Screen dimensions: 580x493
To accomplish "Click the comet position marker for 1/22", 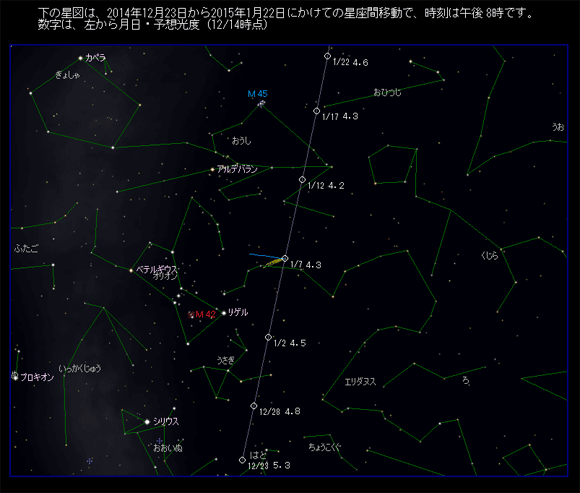I will pos(327,56).
